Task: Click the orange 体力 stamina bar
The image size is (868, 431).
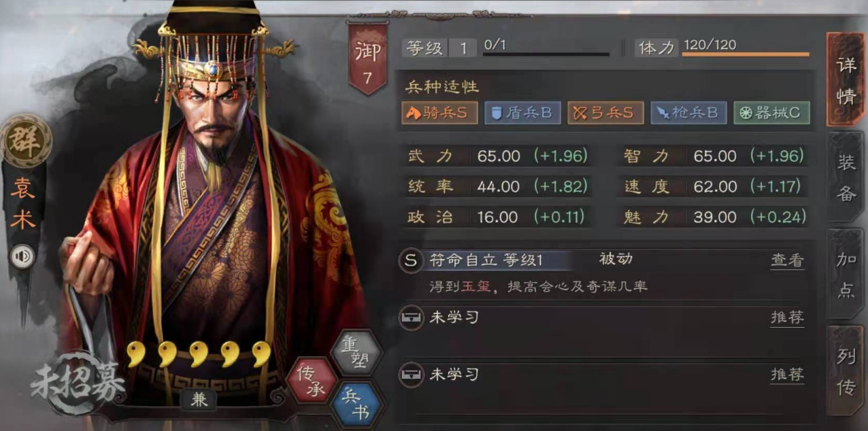Action: coord(746,54)
